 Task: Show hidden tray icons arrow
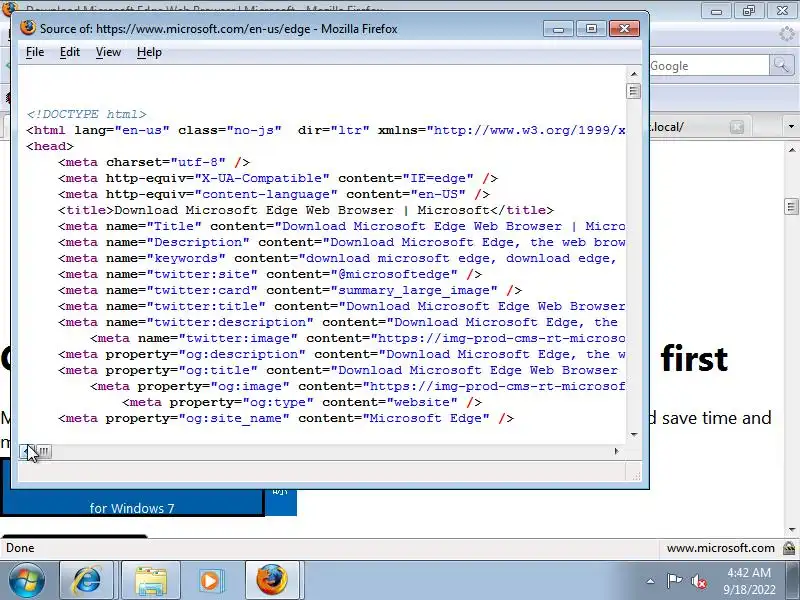click(651, 581)
